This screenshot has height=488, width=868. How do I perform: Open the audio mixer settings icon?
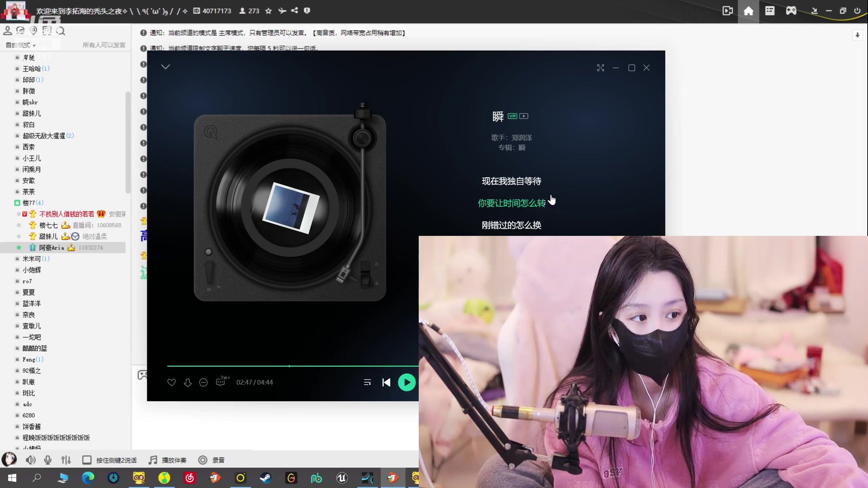coord(66,460)
